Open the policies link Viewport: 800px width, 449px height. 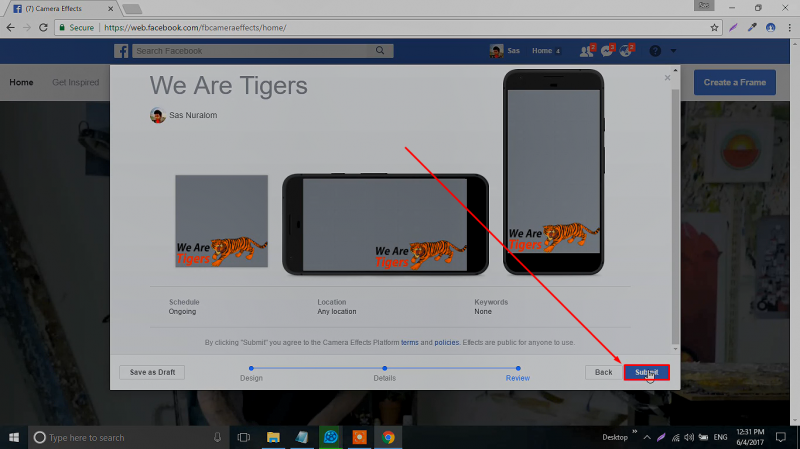[x=446, y=342]
